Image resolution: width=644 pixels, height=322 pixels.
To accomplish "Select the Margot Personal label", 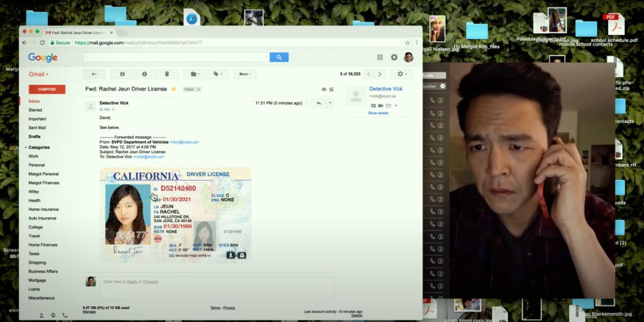I will 43,174.
